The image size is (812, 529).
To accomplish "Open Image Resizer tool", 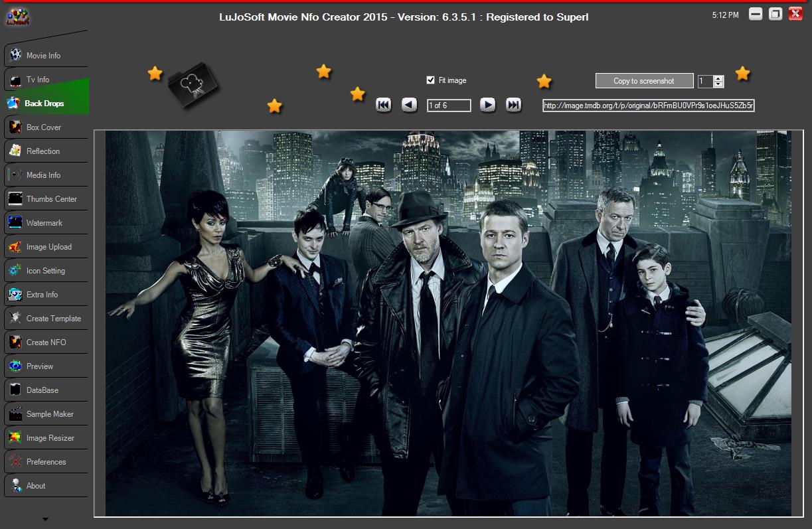I will [46, 437].
